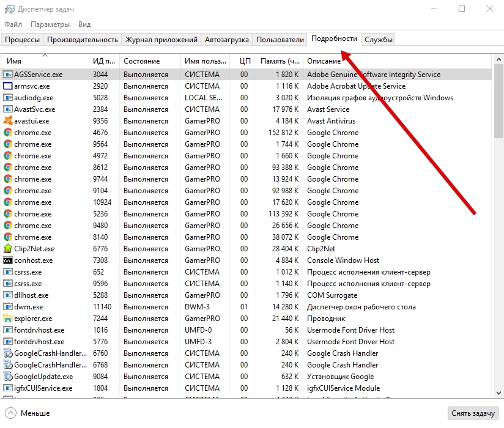Screen dimensions: 504x428
Task: Click the GoogleUpdate.exe icon
Action: click(x=8, y=376)
